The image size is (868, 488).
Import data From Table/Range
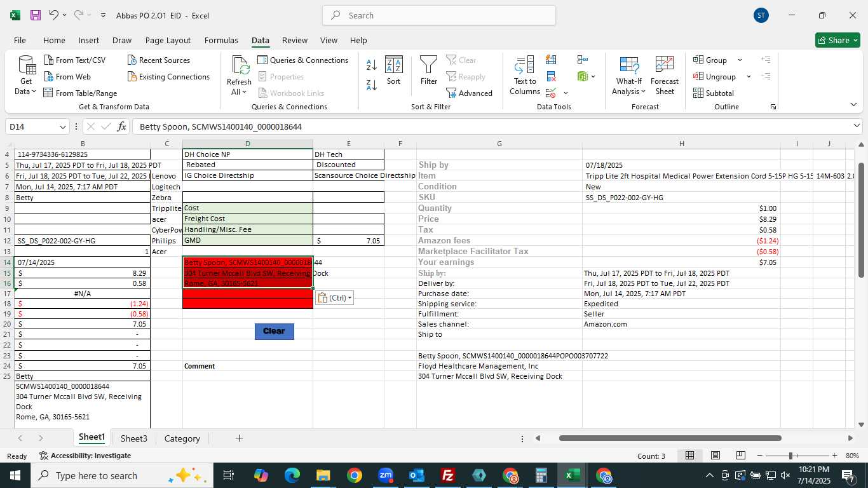[81, 93]
